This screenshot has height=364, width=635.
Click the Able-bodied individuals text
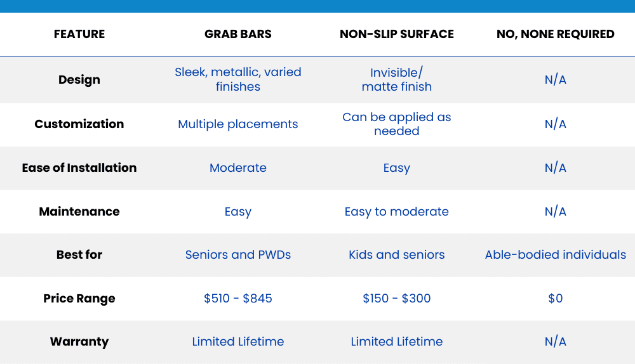(556, 255)
